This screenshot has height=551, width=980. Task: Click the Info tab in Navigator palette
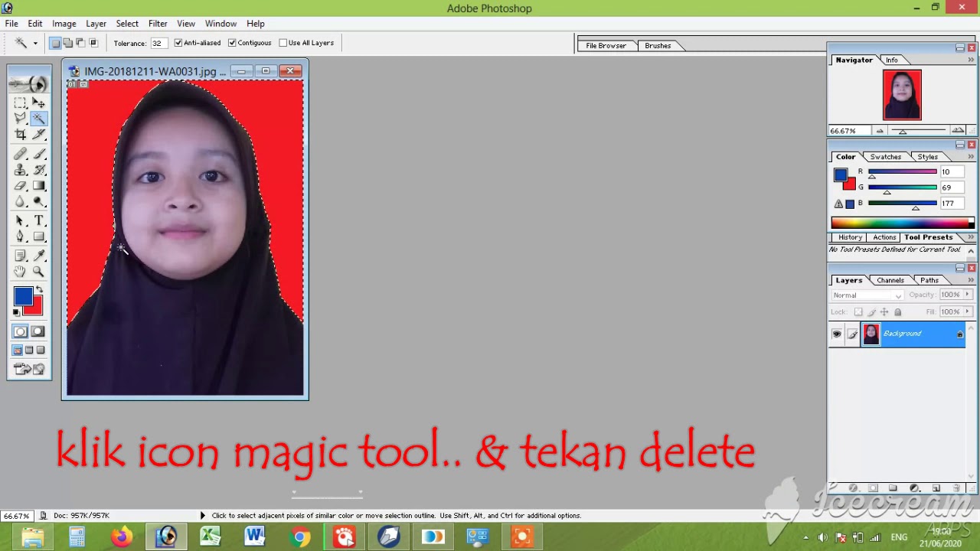click(x=891, y=60)
